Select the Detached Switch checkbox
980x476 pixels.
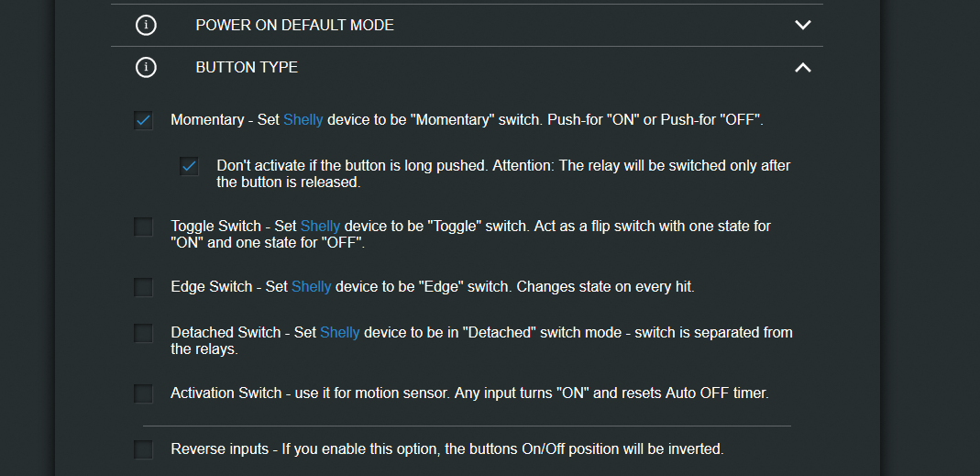(x=143, y=333)
